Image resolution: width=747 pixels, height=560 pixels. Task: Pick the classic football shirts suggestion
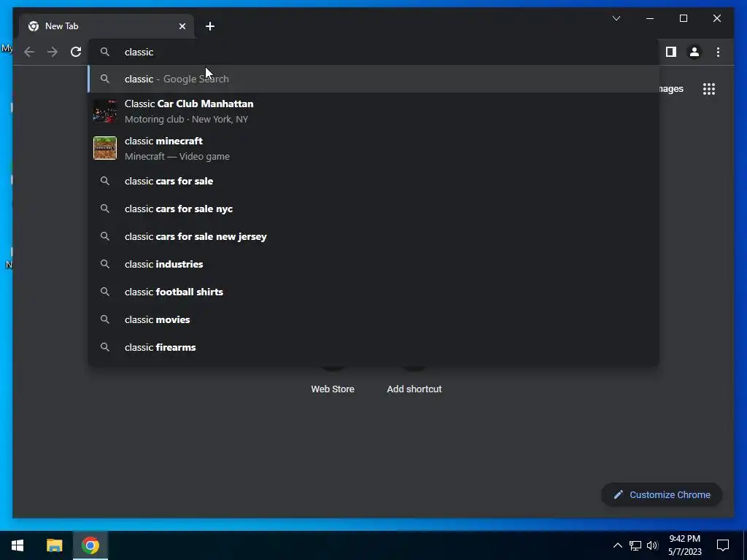(373, 292)
